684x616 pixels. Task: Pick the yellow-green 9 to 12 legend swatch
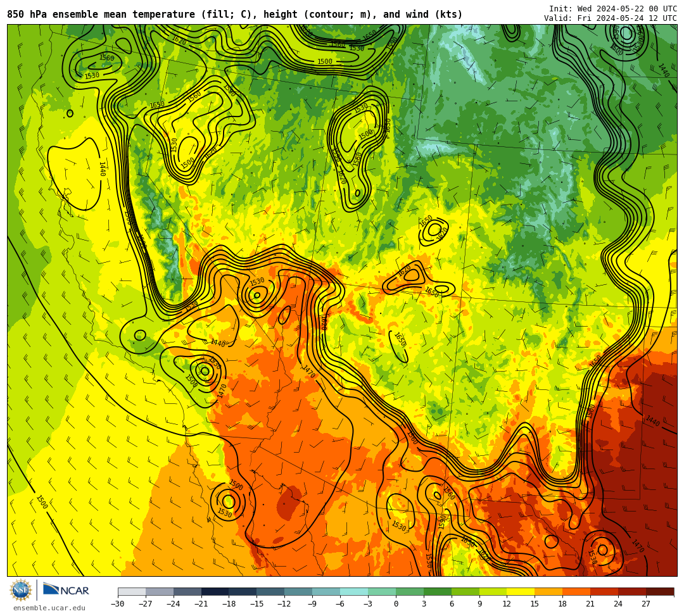point(493,591)
